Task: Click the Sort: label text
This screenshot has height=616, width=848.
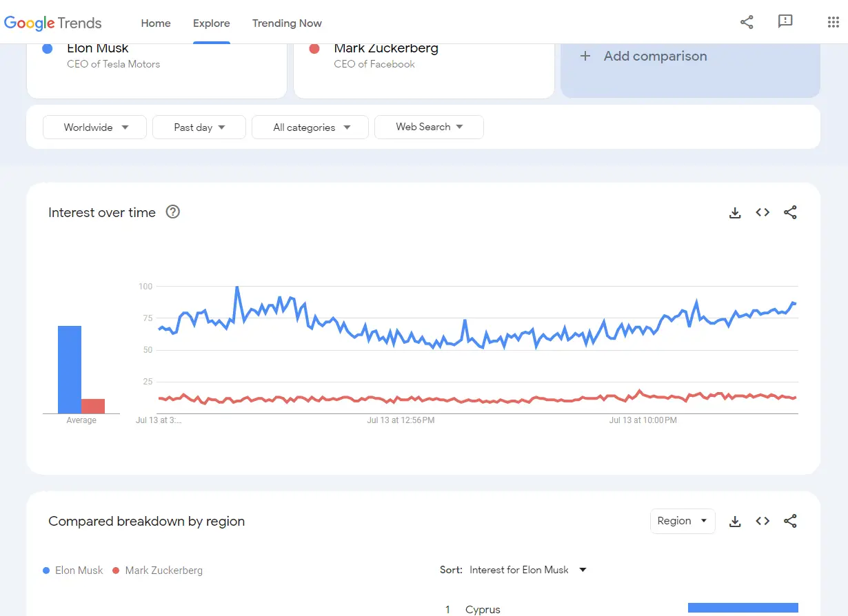Action: tap(451, 570)
